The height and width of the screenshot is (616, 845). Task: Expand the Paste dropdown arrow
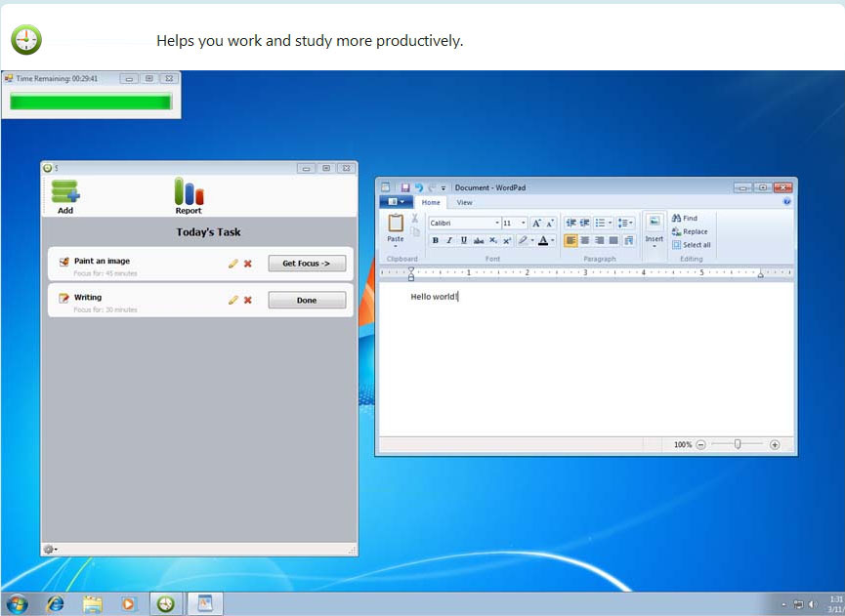(x=396, y=246)
